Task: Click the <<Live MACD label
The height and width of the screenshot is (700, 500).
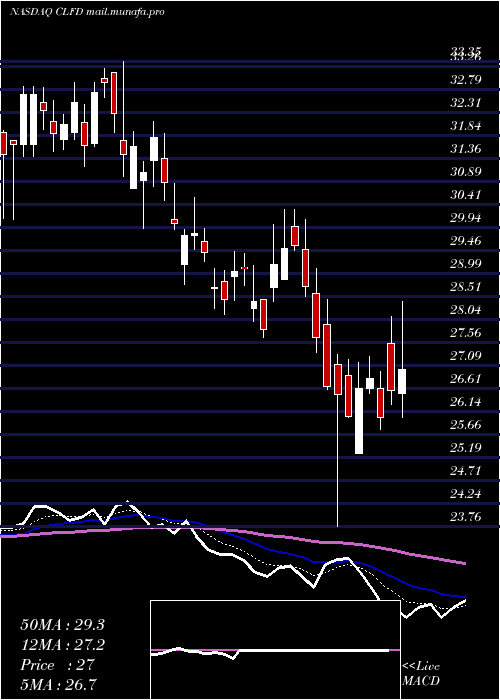Action: click(x=421, y=674)
